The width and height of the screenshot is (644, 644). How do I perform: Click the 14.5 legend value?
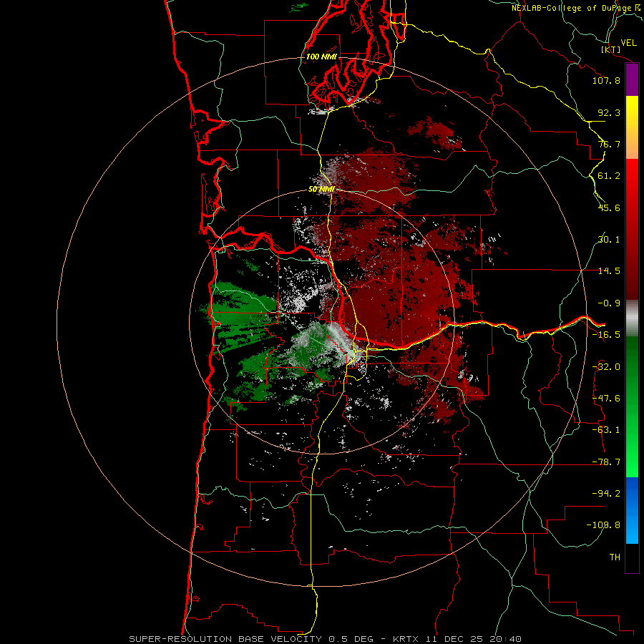(609, 271)
